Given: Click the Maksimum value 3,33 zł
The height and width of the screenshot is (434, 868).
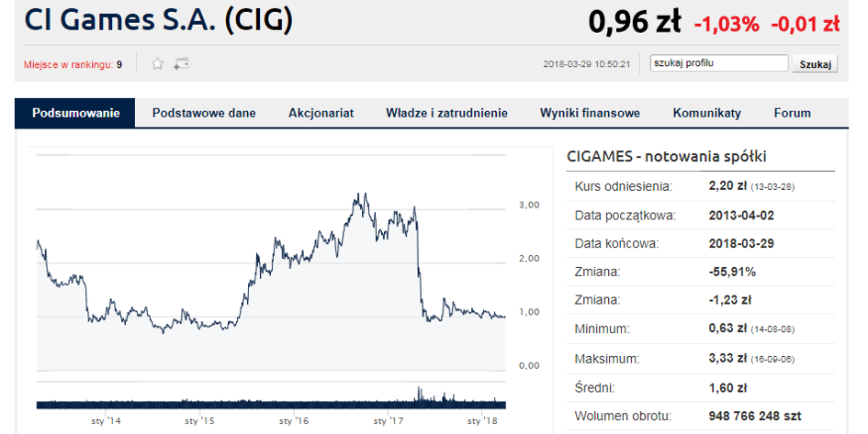Looking at the screenshot, I should (x=727, y=358).
